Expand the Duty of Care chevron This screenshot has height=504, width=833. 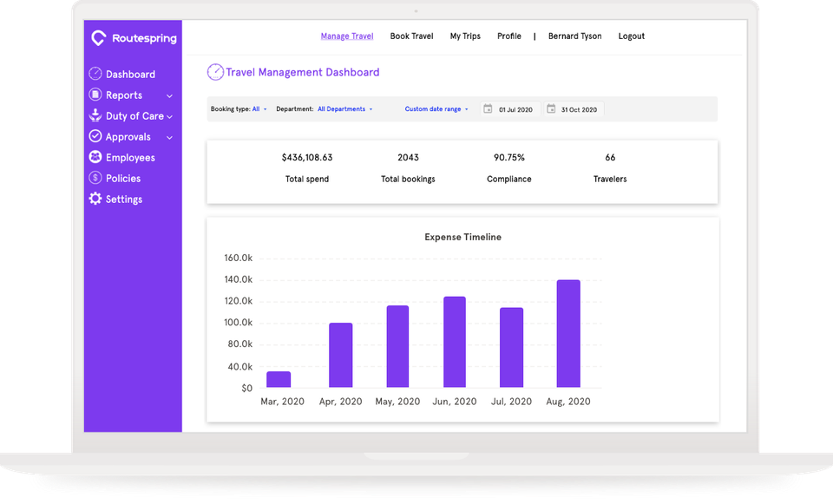click(x=169, y=117)
